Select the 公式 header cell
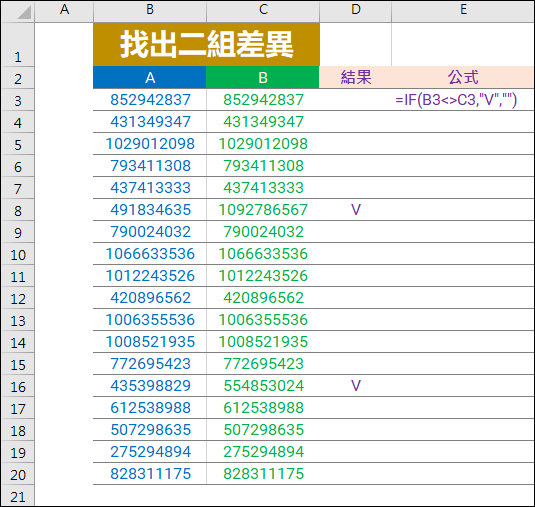 (463, 77)
